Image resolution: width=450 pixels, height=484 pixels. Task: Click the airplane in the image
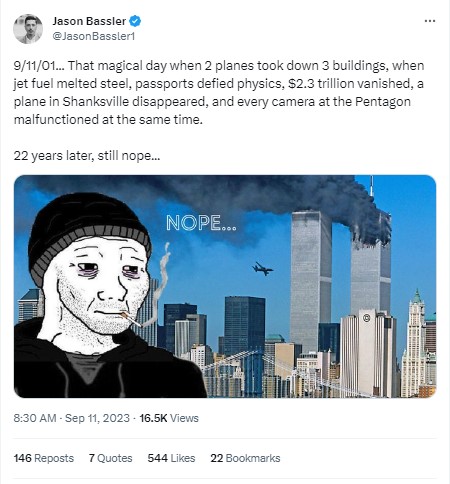(262, 268)
